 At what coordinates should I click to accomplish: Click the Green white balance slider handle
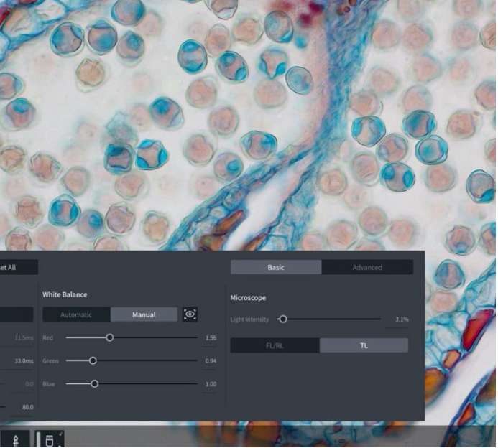(93, 360)
